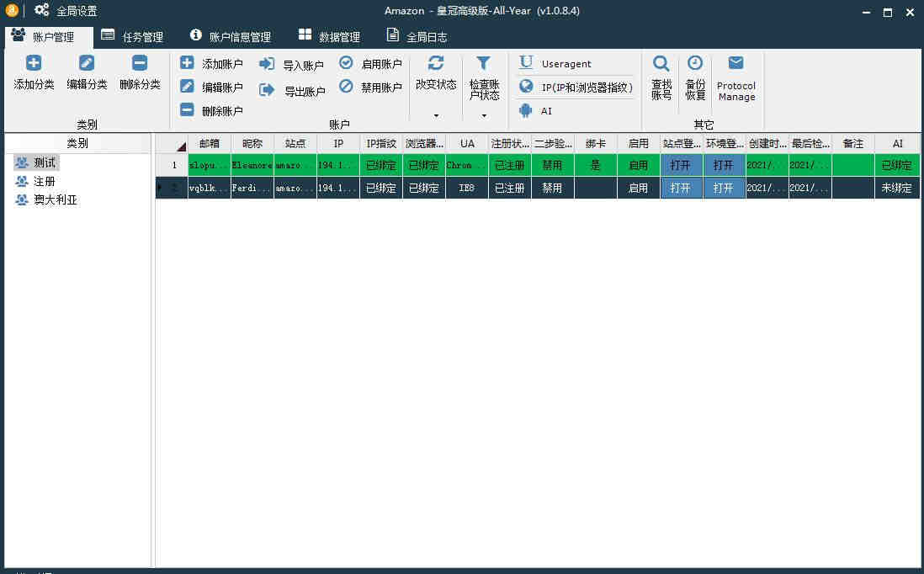Screen dimensions: 924x574
Task: Open Global Log (全局日志) tab
Action: (x=417, y=36)
